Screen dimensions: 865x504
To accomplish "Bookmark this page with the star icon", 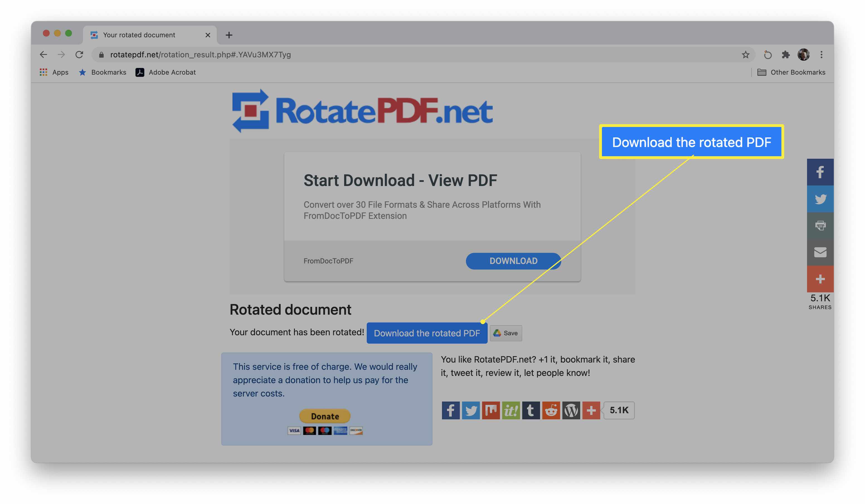I will (745, 55).
